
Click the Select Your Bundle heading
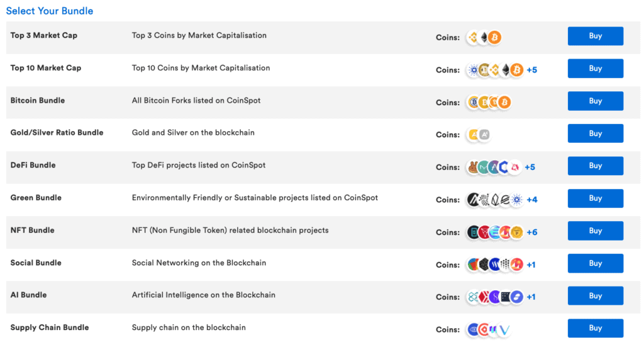[x=50, y=11]
